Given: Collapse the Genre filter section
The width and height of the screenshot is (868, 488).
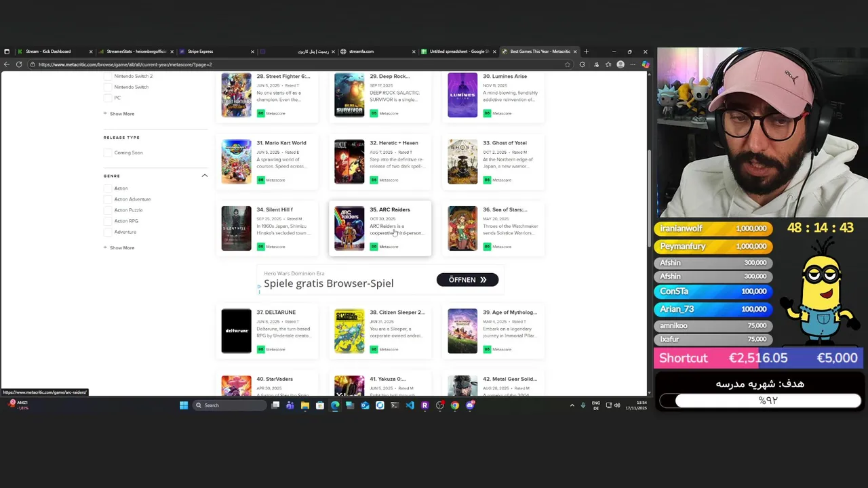Looking at the screenshot, I should click(x=204, y=176).
